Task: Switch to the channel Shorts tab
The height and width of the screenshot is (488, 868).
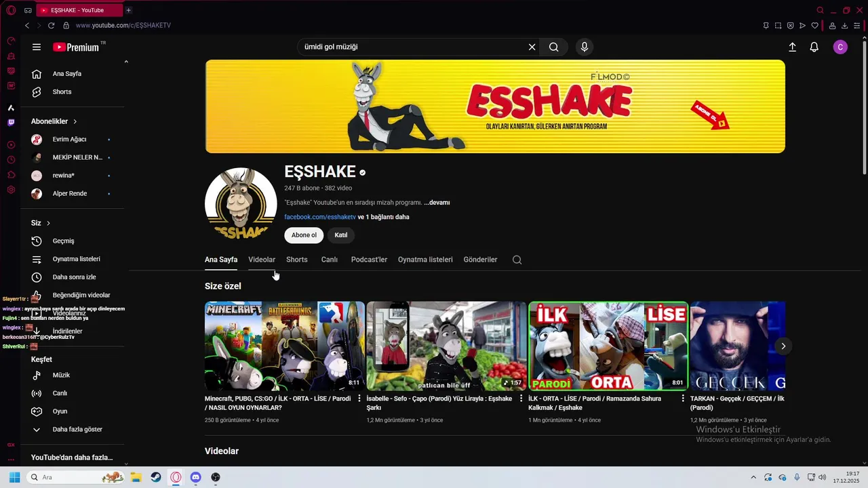Action: [x=296, y=260]
